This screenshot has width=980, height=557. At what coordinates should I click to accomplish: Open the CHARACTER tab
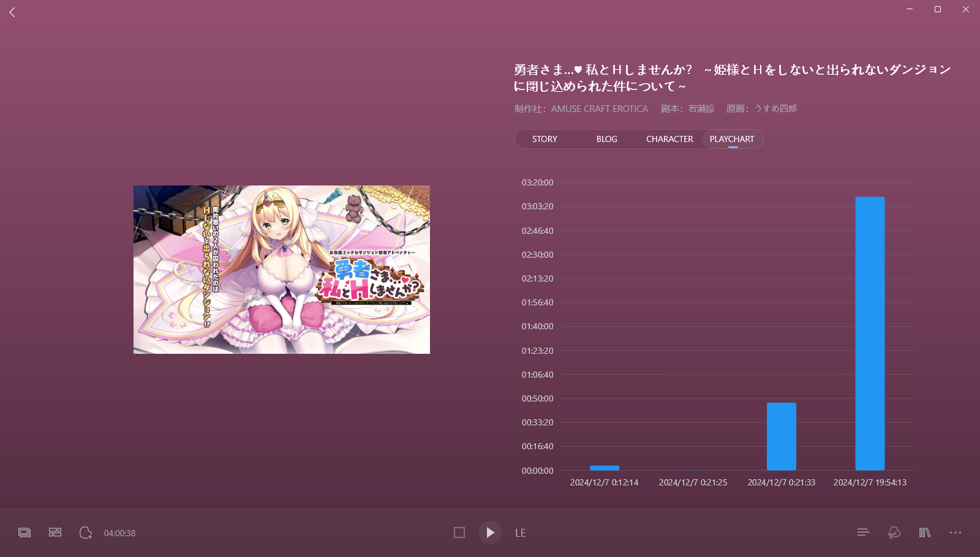669,139
